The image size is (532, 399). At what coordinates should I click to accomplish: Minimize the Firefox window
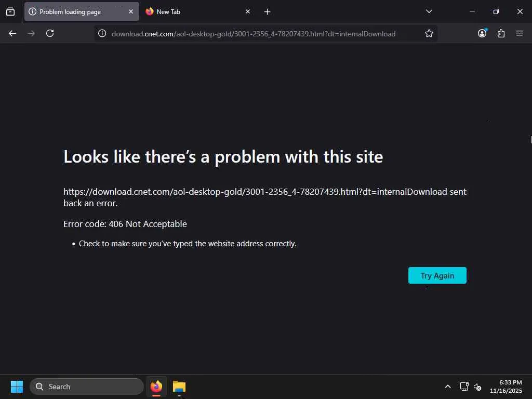472,11
